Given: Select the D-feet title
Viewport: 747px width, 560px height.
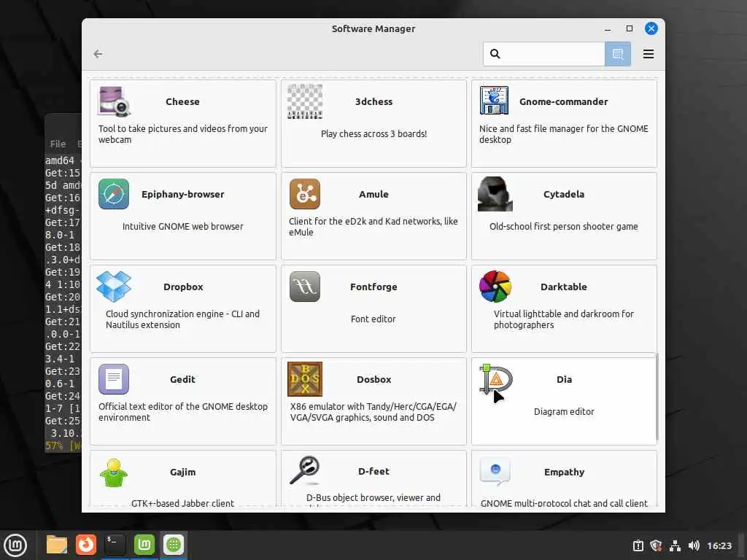Looking at the screenshot, I should pyautogui.click(x=374, y=471).
